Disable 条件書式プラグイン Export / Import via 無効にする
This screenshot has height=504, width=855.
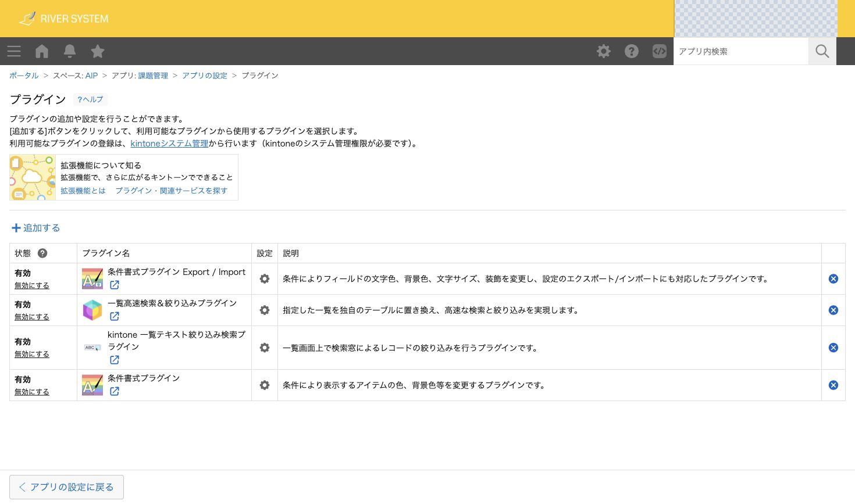pyautogui.click(x=32, y=285)
